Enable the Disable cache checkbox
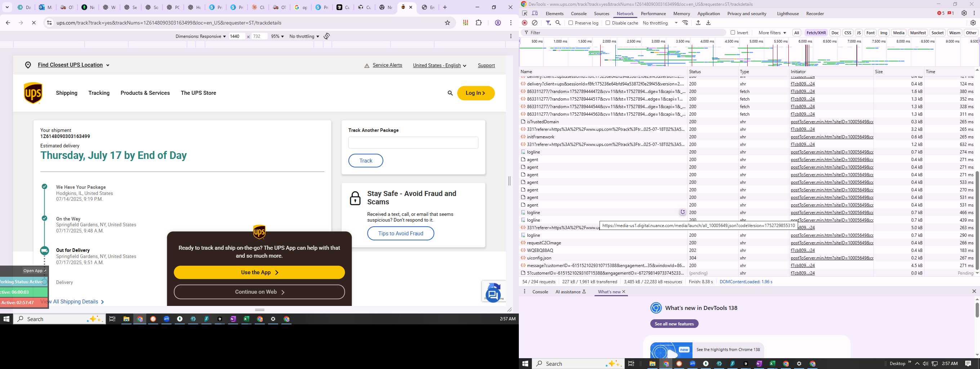 608,23
